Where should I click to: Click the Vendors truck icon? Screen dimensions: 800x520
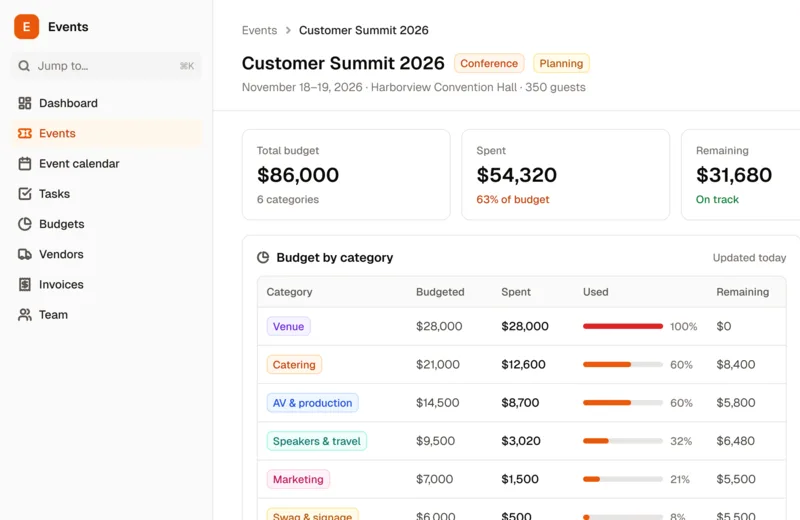pyautogui.click(x=24, y=254)
